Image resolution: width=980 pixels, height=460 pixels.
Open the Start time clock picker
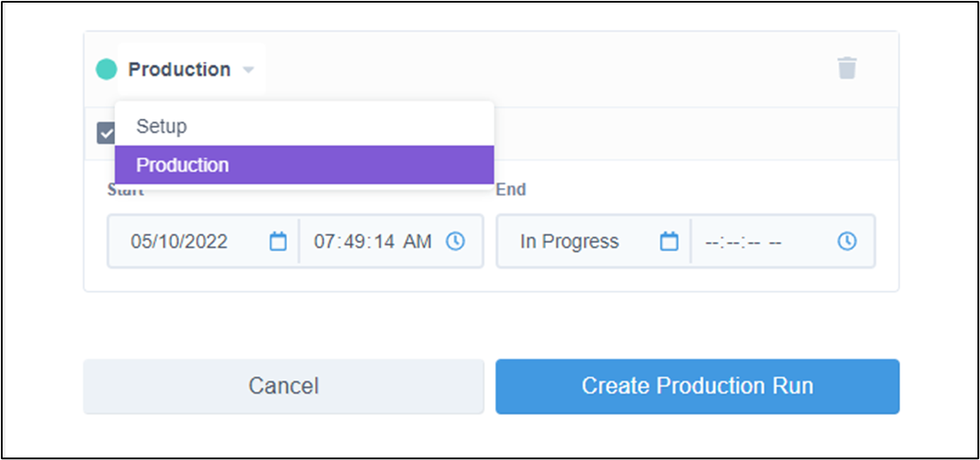pos(455,241)
